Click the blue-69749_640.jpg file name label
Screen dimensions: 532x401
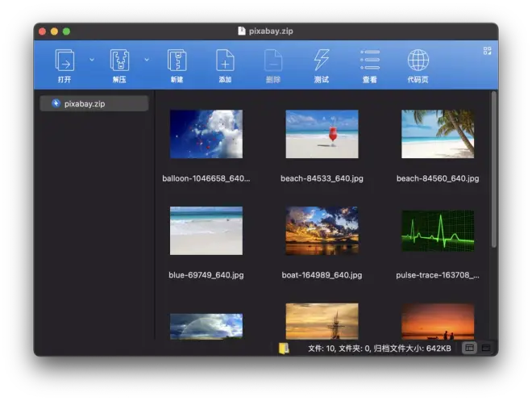click(x=206, y=275)
